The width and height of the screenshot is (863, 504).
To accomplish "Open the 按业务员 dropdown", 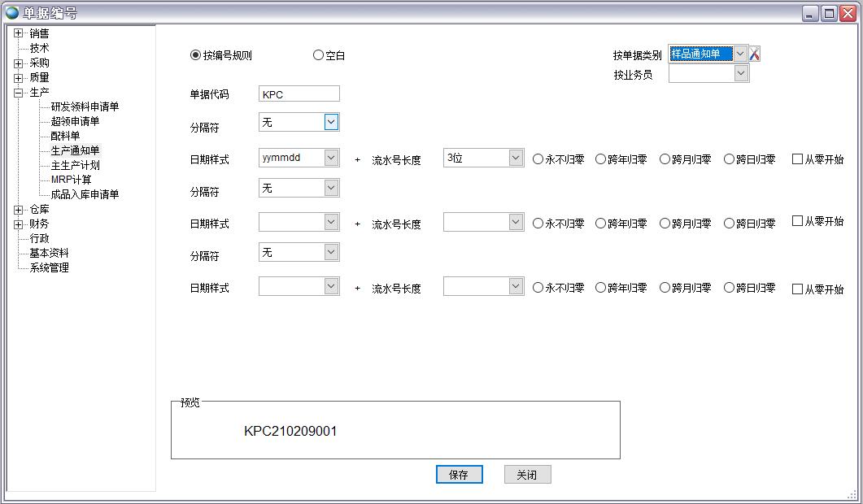I will coord(740,72).
